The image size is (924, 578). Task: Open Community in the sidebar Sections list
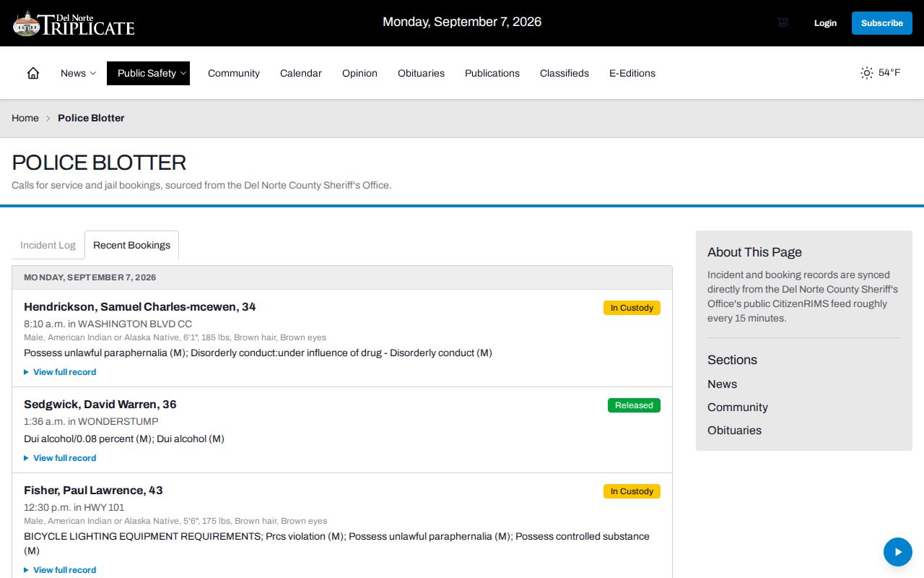[x=738, y=407]
